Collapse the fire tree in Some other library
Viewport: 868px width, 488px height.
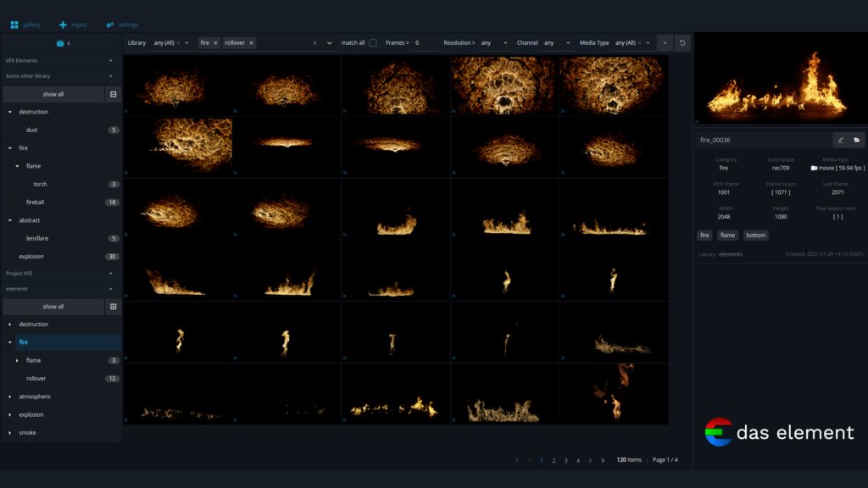pos(10,148)
